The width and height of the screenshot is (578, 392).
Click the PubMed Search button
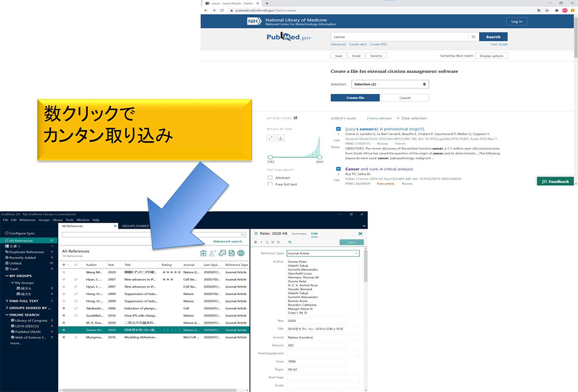point(493,36)
